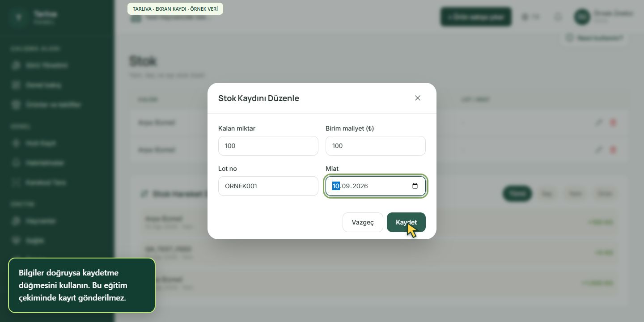Open the user avatar profile menu
644x322 pixels.
pos(582,17)
